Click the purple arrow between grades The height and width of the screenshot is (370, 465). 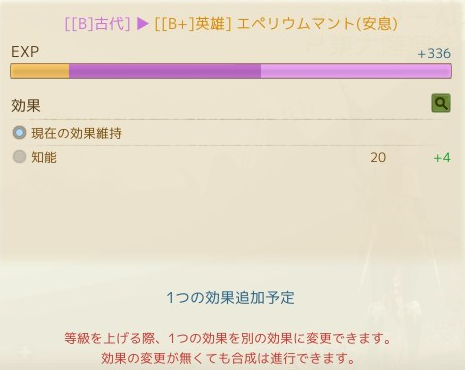[x=142, y=24]
